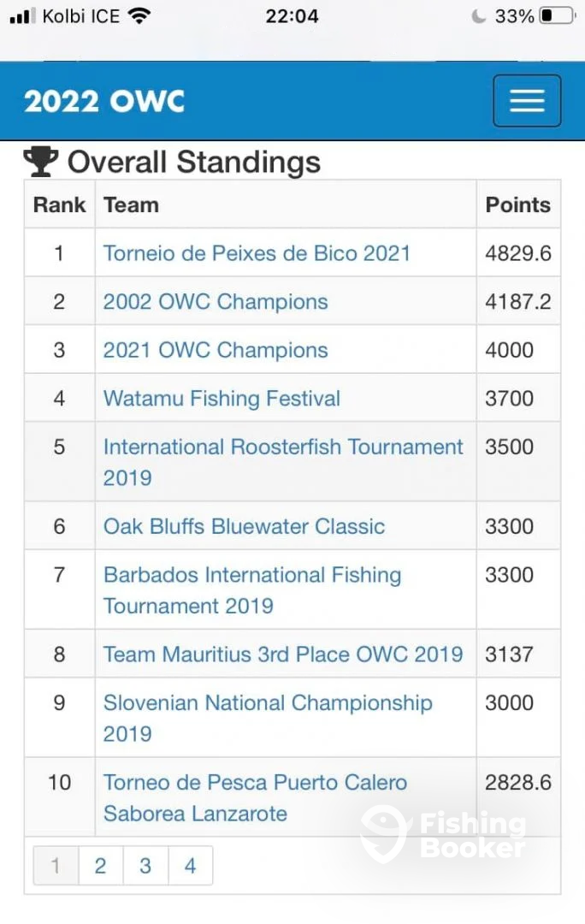Select current page 1 in pagination
The width and height of the screenshot is (585, 924).
point(56,866)
